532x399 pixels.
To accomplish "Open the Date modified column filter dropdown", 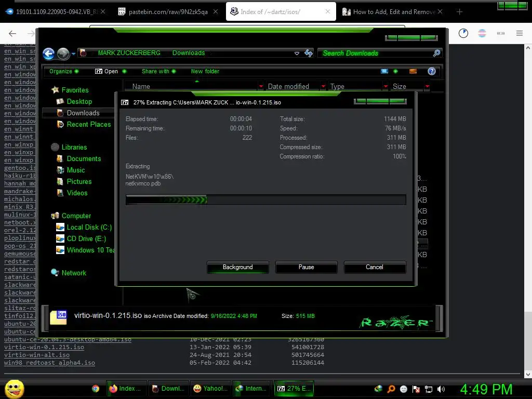I will point(323,87).
